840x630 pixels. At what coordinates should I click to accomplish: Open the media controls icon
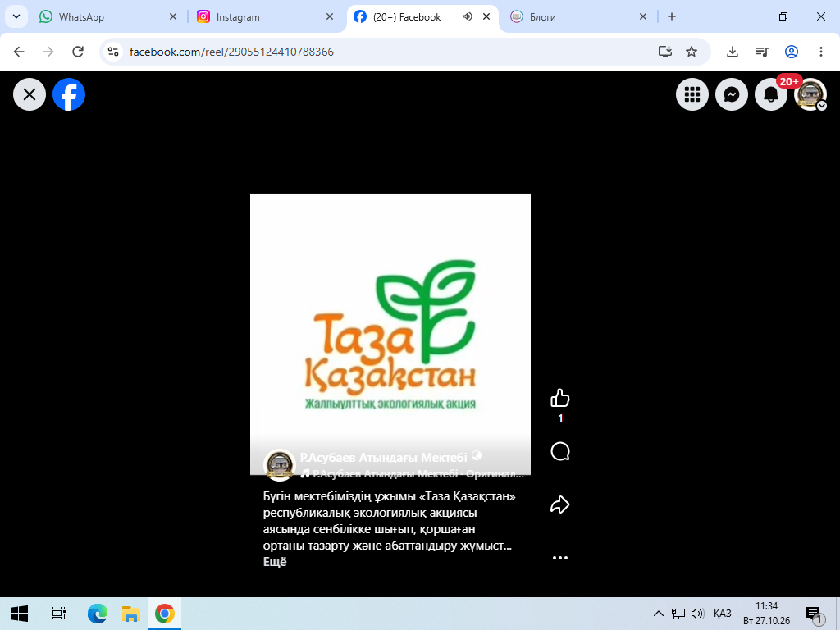pos(762,52)
